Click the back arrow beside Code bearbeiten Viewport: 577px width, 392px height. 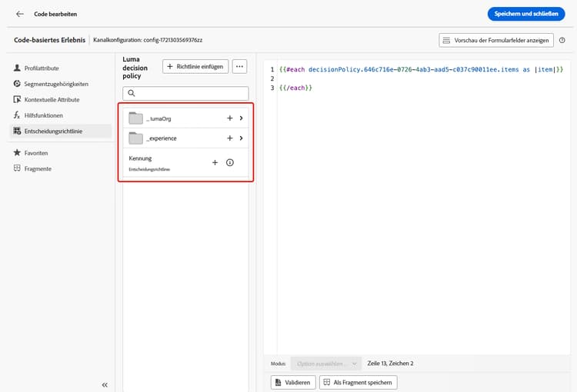[20, 14]
